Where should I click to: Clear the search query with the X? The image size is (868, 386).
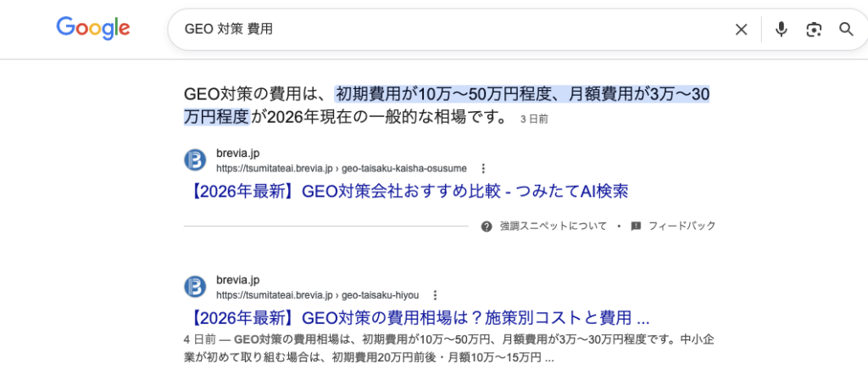pyautogui.click(x=741, y=30)
